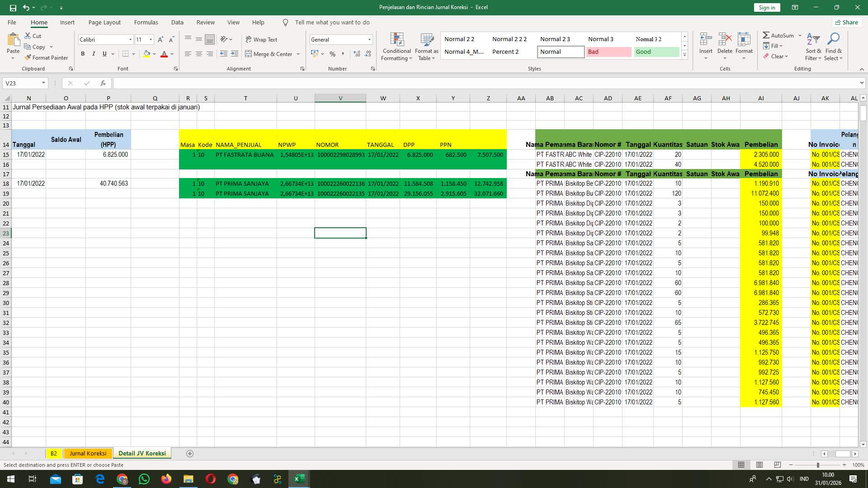Switch to the Formulas ribbon tab

[146, 22]
